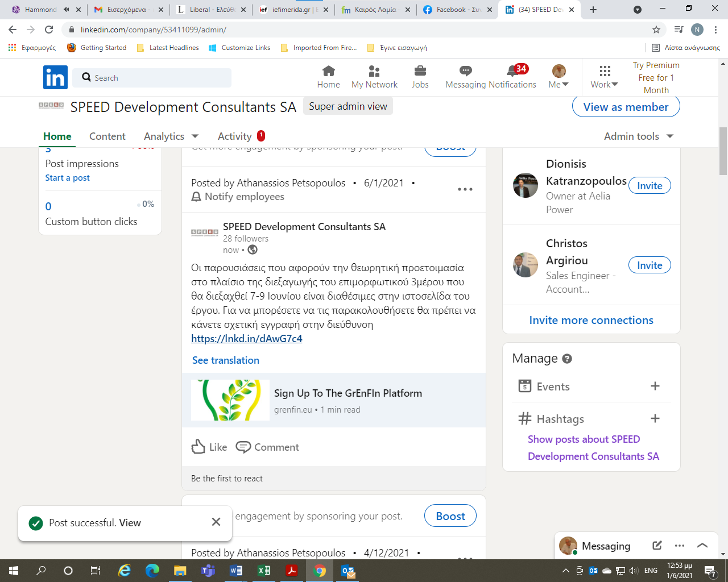The height and width of the screenshot is (582, 728).
Task: Open Show posts about SPEED Development Consultants link
Action: tap(593, 448)
